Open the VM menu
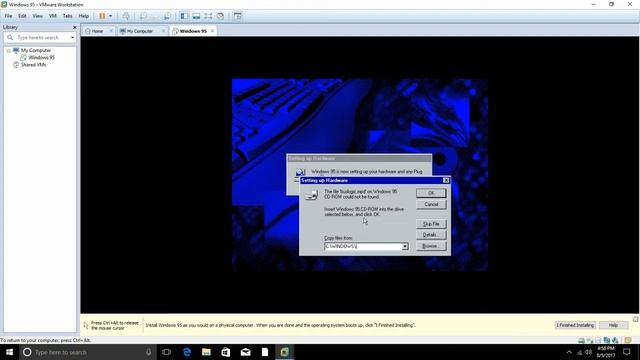This screenshot has height=360, width=640. pos(53,16)
